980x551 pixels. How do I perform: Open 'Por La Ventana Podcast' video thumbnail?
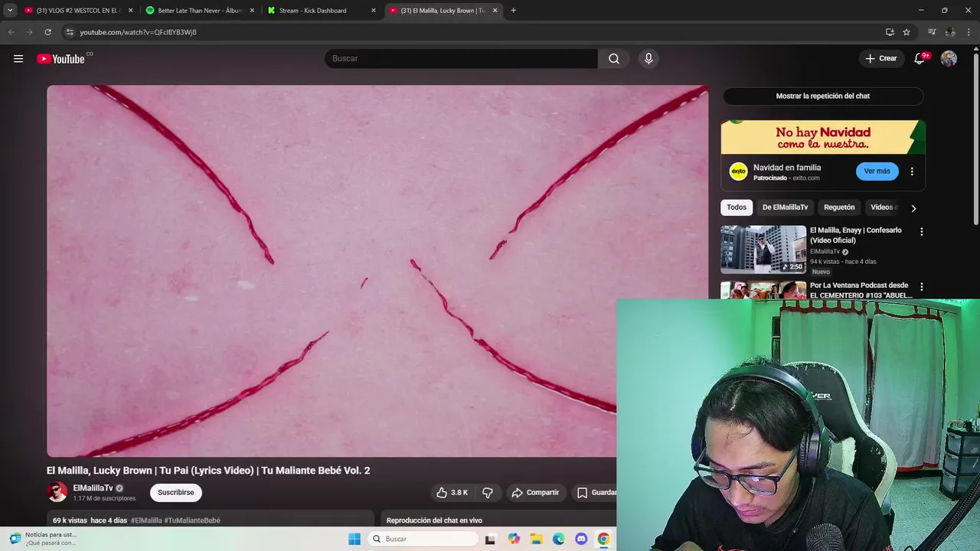coord(763,290)
